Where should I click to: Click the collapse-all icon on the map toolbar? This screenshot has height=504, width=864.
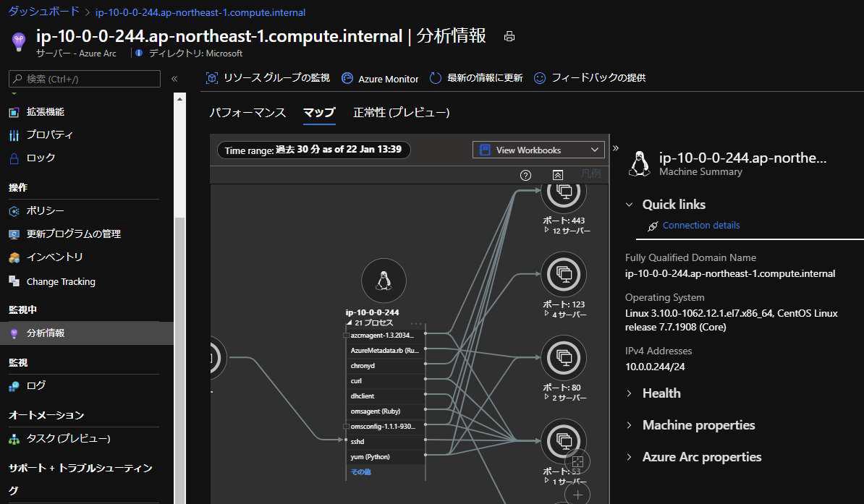click(558, 175)
